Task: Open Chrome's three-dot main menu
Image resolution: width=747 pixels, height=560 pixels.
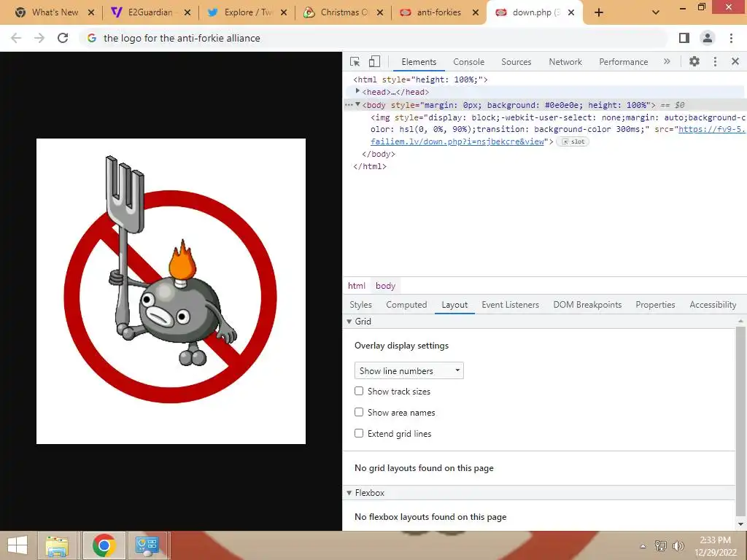Action: point(731,38)
